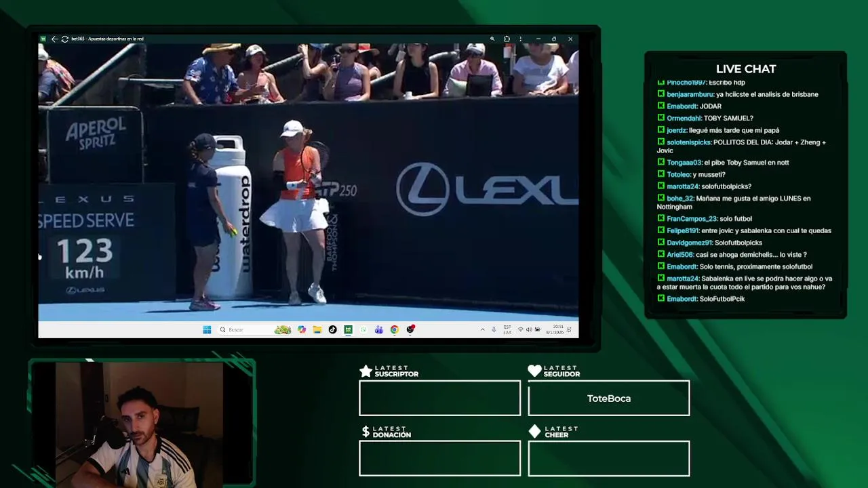
Task: Switch to the bet365 taskbar app
Action: pos(348,329)
